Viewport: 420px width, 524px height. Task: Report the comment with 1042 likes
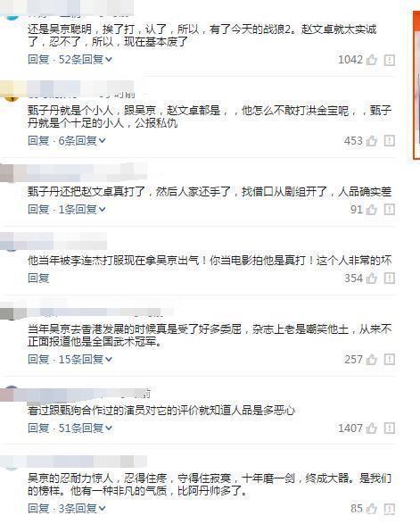390,60
